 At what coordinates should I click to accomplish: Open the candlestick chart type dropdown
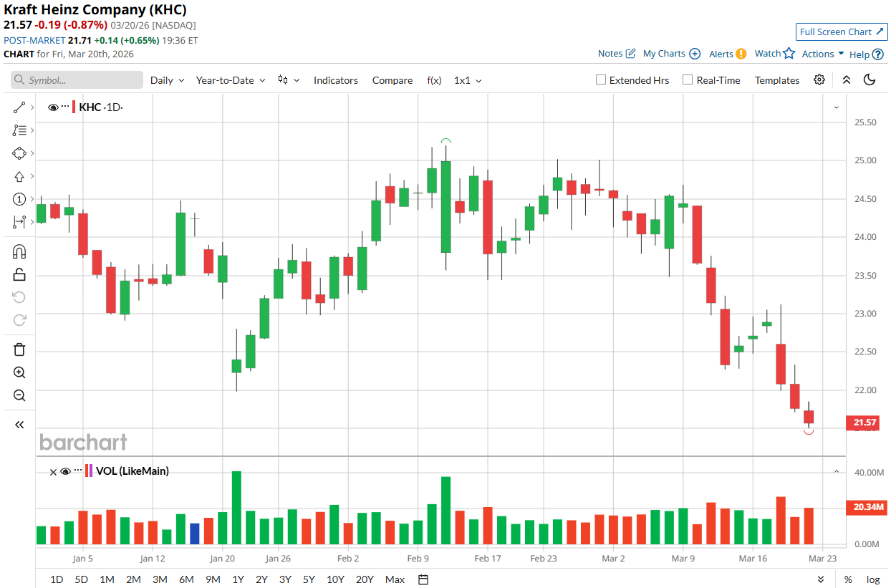point(289,80)
